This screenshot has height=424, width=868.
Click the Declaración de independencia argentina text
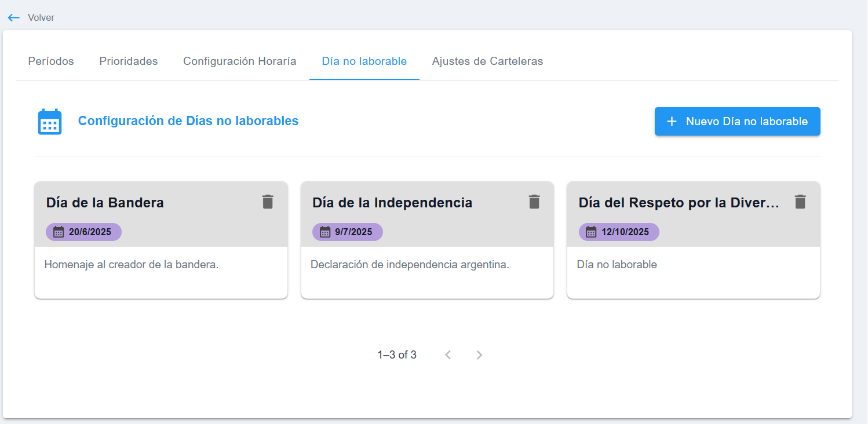click(x=410, y=265)
